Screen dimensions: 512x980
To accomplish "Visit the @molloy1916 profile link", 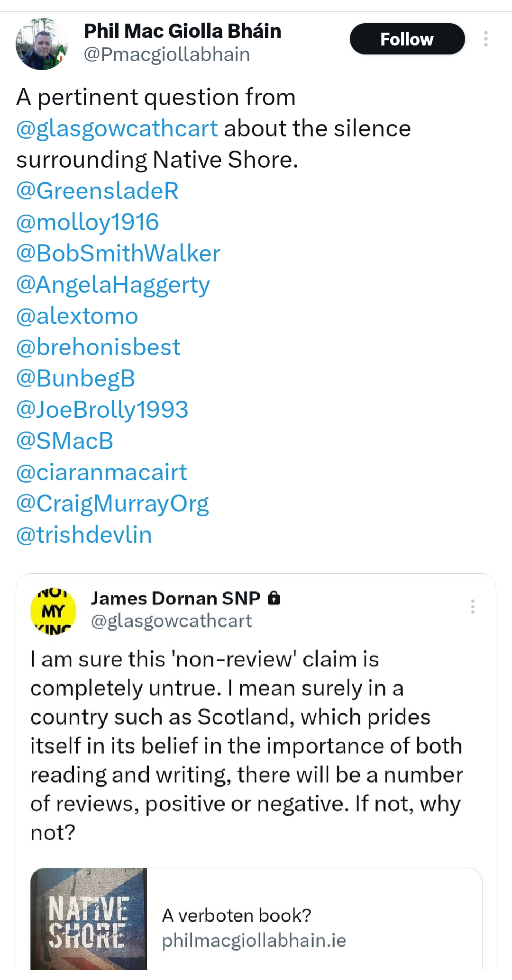I will pyautogui.click(x=88, y=222).
